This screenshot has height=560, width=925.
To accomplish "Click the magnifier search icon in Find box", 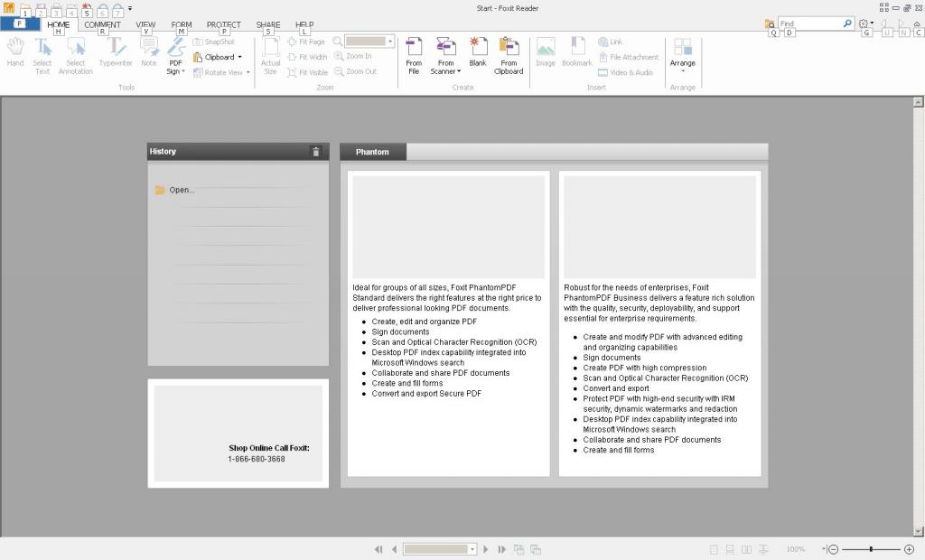I will (x=847, y=23).
